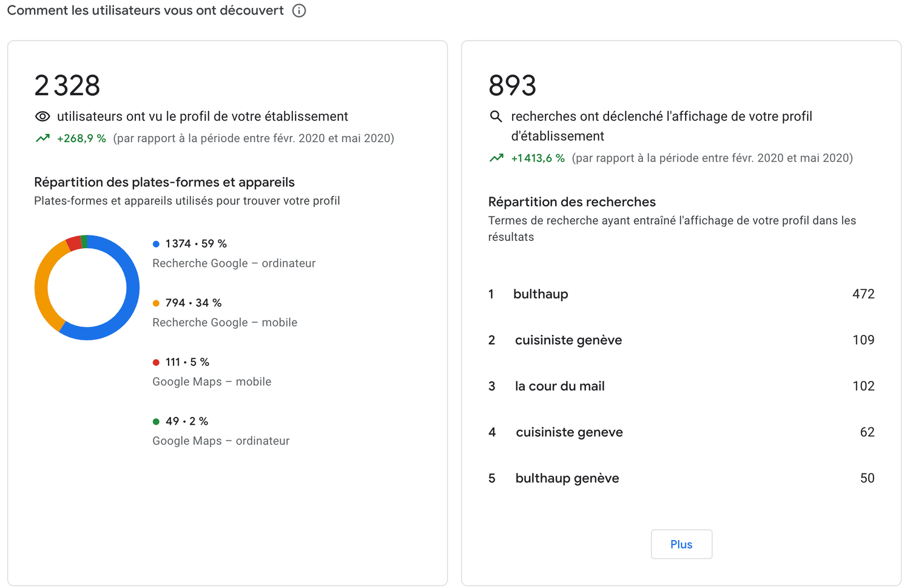The image size is (910, 588).
Task: Select the 'cuisiniste genève' search term
Action: pyautogui.click(x=568, y=340)
